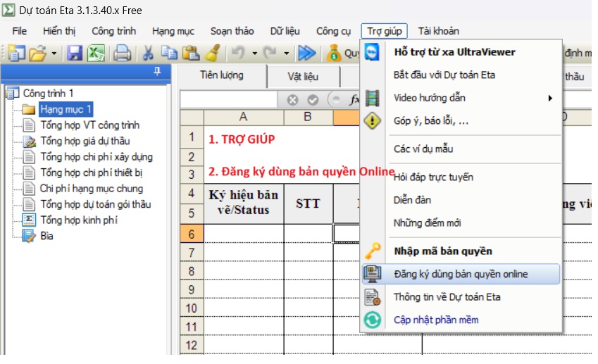Close the Trợ giúp menu
This screenshot has height=364, width=598.
tap(384, 31)
